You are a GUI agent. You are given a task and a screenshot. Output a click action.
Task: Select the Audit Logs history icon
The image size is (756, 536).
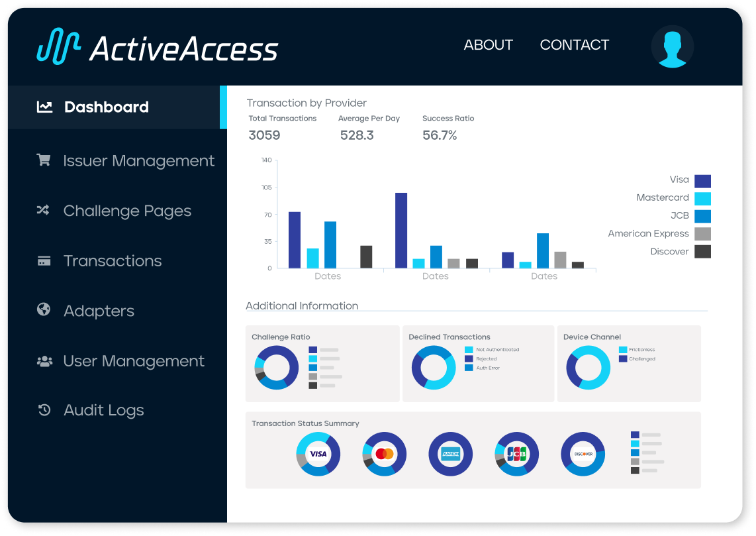(43, 409)
